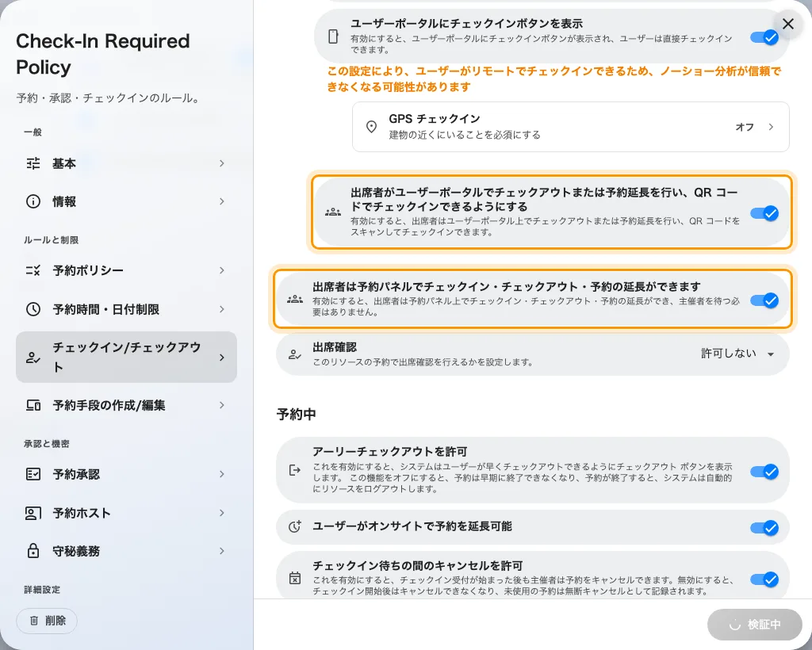Click the host badge icon beside 予約ホスト
The width and height of the screenshot is (812, 650).
pyautogui.click(x=33, y=513)
